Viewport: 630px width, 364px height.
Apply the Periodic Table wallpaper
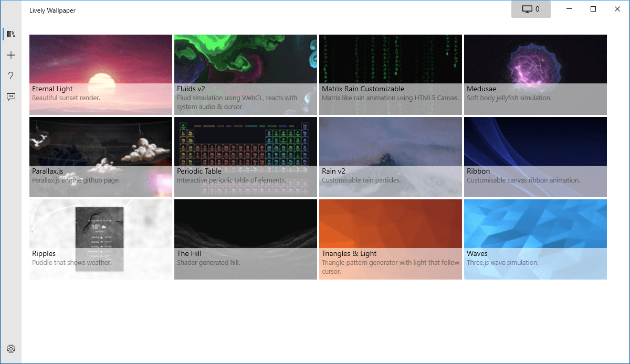point(246,157)
